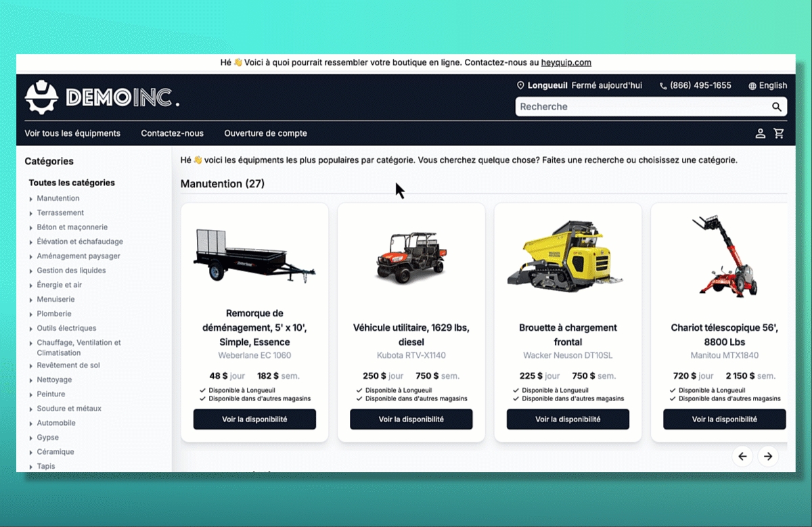Viewport: 812px width, 527px height.
Task: Click the heyquip.com link in top banner
Action: pyautogui.click(x=566, y=62)
